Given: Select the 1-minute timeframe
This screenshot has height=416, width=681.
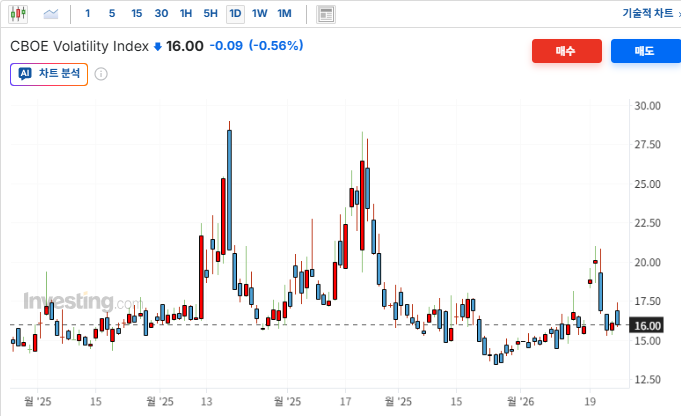Looking at the screenshot, I should point(87,13).
